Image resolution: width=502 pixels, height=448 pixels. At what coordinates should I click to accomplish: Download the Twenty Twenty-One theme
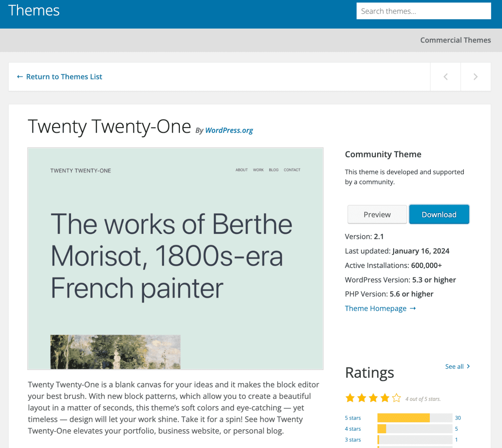tap(439, 214)
